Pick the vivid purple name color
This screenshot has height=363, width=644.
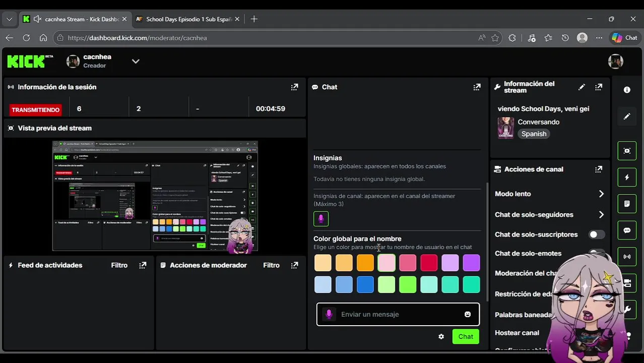click(471, 263)
